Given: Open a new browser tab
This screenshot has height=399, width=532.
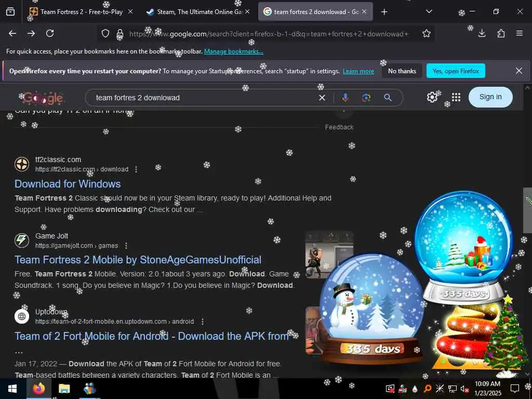Looking at the screenshot, I should tap(384, 12).
